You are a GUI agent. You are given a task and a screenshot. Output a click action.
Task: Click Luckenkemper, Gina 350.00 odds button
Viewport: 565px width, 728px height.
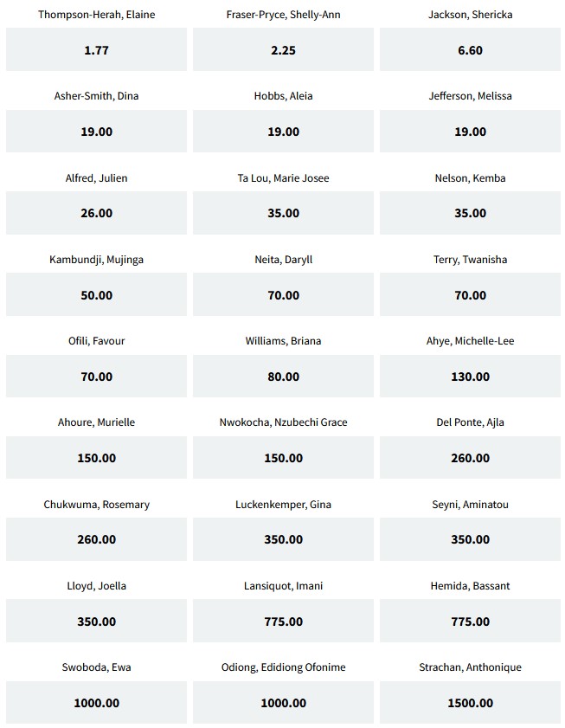283,539
